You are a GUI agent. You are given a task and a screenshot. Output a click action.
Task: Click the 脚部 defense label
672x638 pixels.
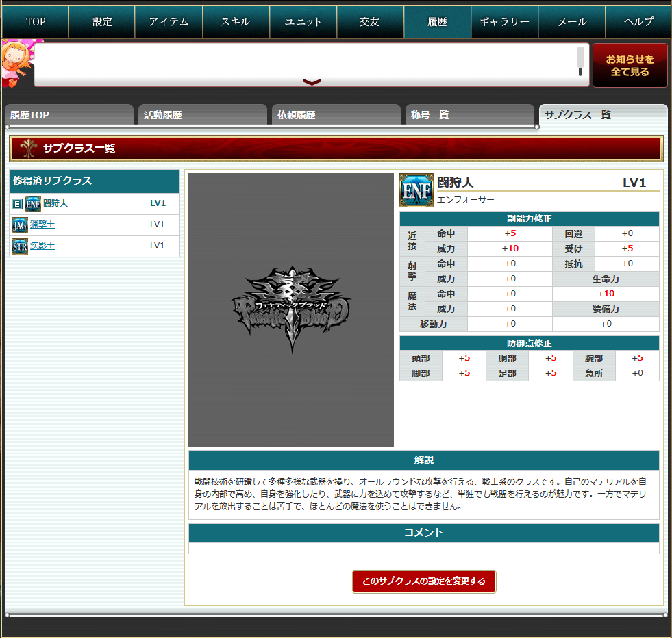tap(421, 373)
